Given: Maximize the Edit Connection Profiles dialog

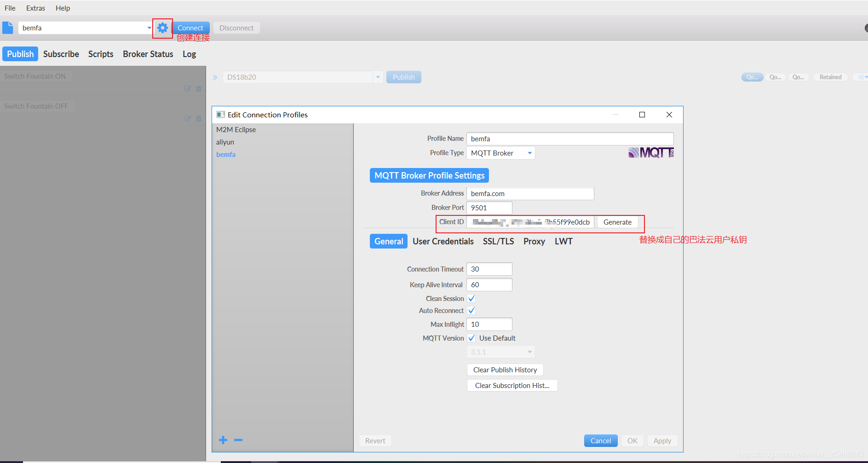Looking at the screenshot, I should tap(642, 115).
